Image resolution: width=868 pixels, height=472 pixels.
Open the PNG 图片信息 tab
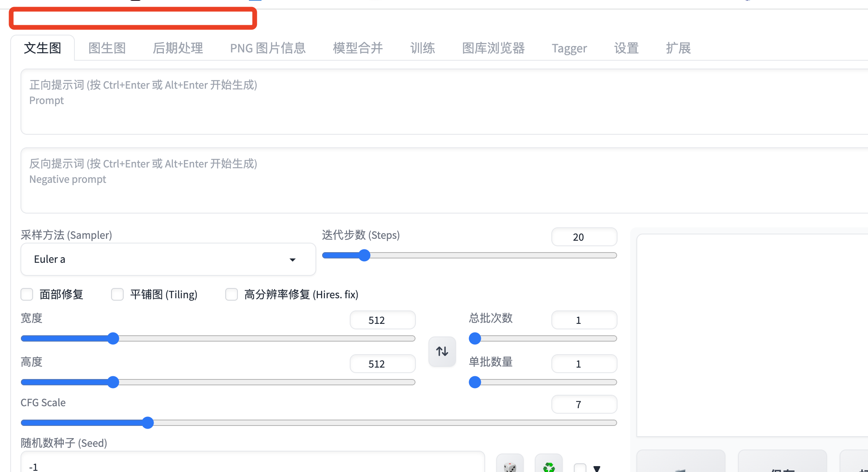point(268,48)
